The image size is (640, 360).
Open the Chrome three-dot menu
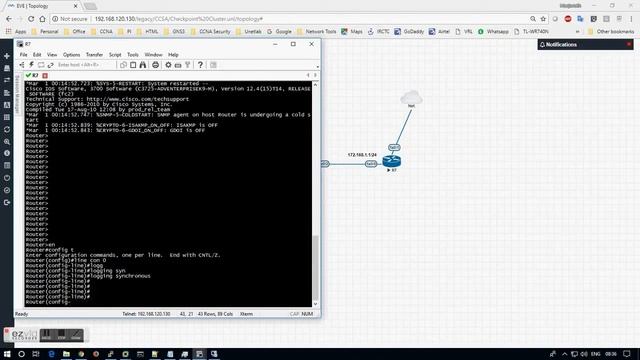(631, 19)
